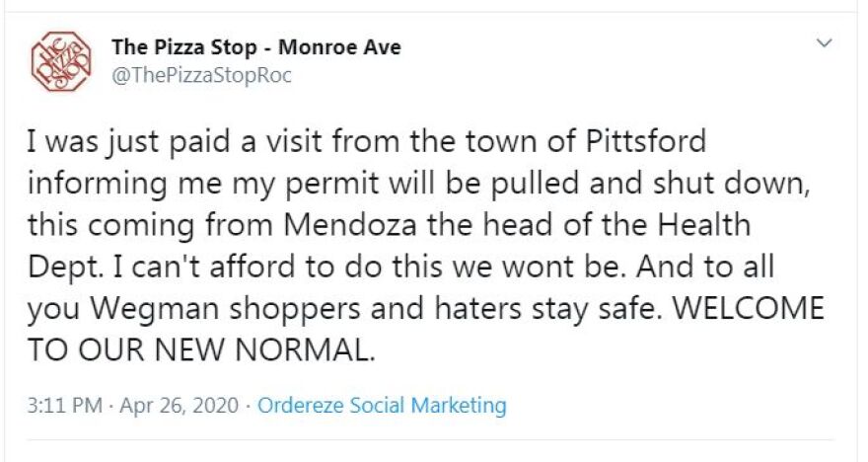Click the word Pittsford in the tweet
This screenshot has height=462, width=868.
tap(646, 141)
